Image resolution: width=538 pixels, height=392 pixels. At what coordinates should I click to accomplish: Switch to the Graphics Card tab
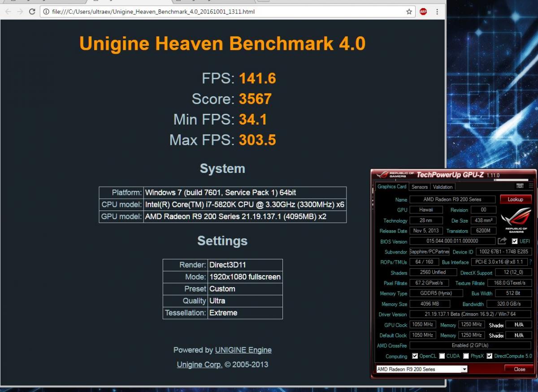coord(392,187)
